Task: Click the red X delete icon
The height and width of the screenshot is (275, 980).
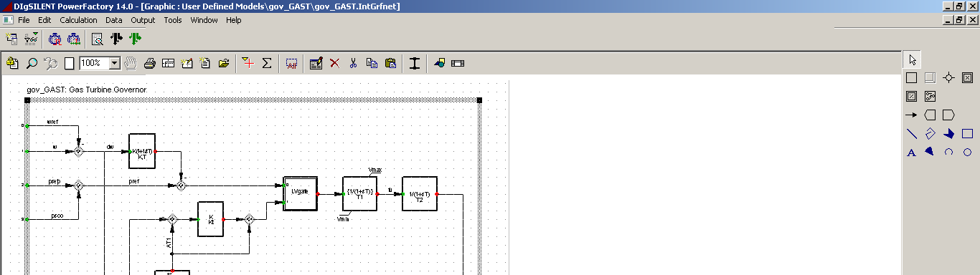Action: (x=334, y=63)
